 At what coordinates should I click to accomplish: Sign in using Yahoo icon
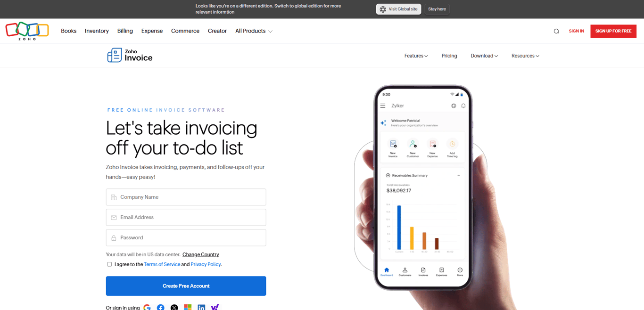[215, 308]
